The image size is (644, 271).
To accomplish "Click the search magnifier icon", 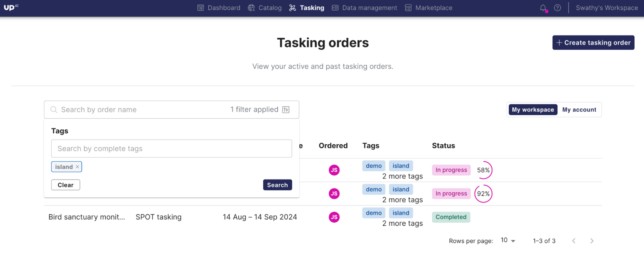I will pos(54,110).
